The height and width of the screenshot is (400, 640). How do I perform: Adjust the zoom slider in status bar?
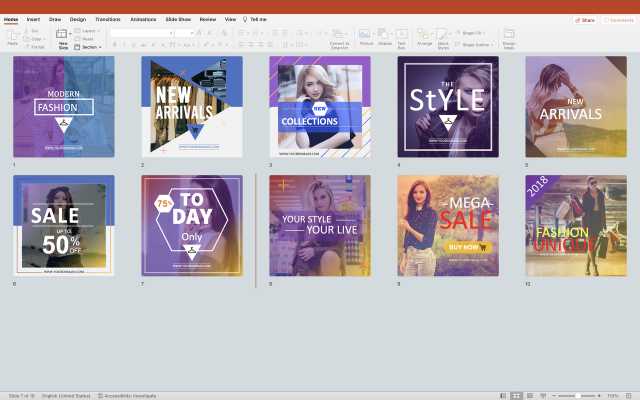[x=580, y=395]
